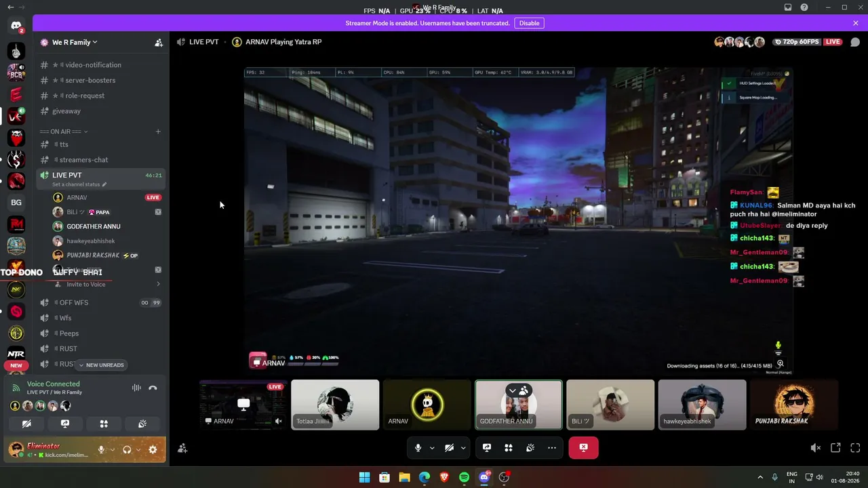Mute microphone in the user panel

click(x=101, y=449)
